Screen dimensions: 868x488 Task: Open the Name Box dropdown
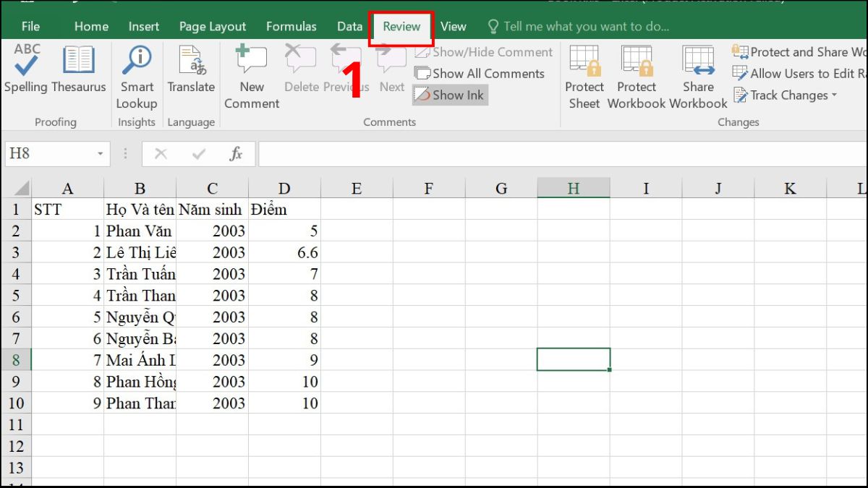pyautogui.click(x=100, y=153)
